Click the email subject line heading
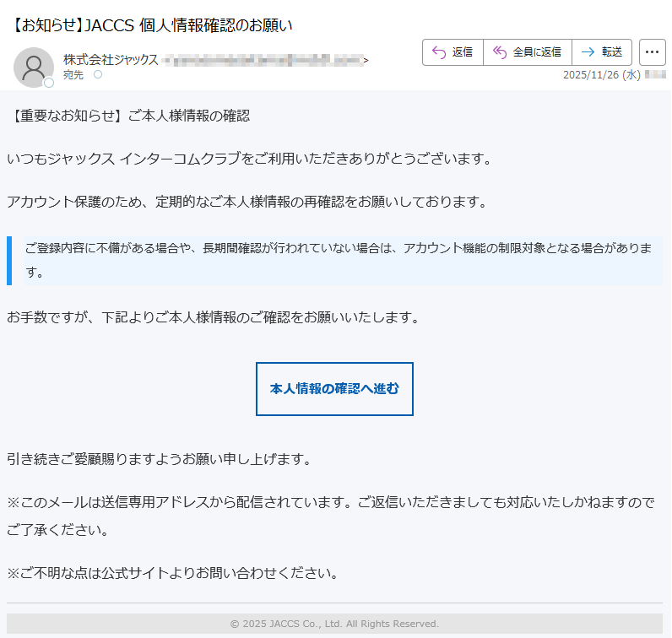 coord(153,24)
